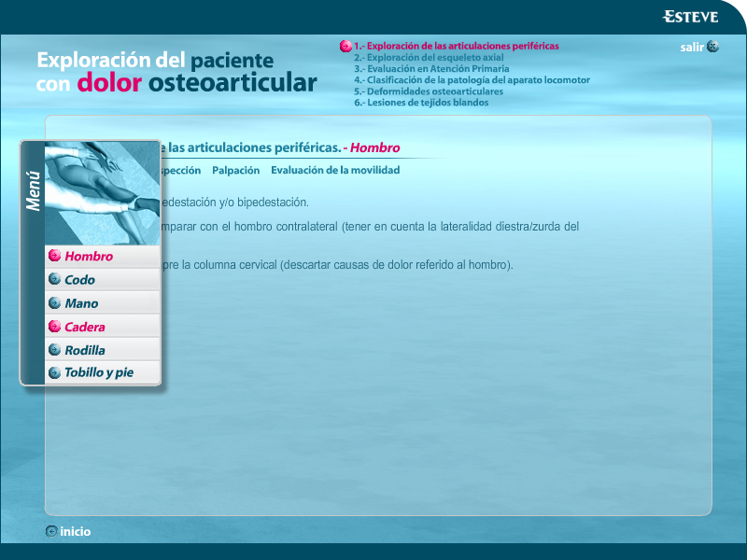747x560 pixels.
Task: Go to 6.- Lesiones de tejidos blandos
Action: [x=421, y=103]
